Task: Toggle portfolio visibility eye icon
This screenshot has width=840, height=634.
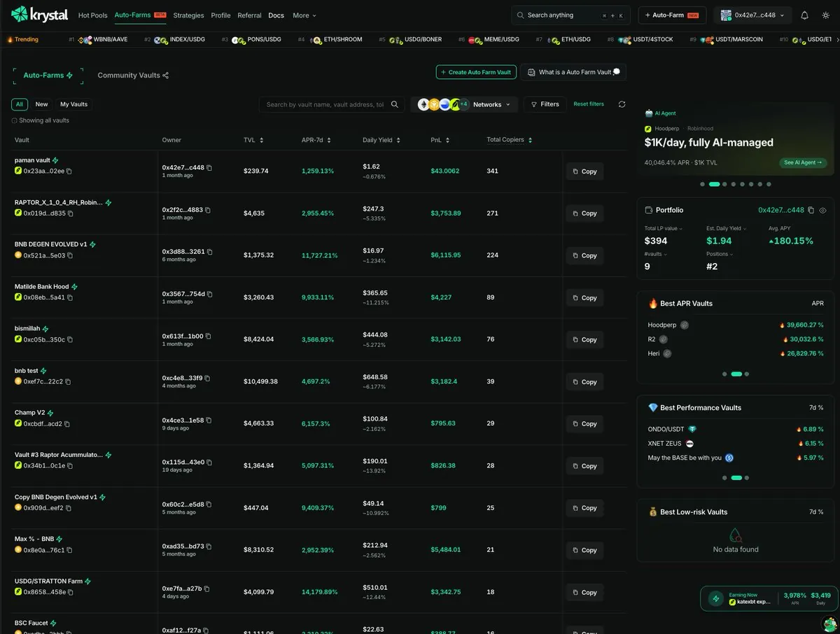Action: 823,210
